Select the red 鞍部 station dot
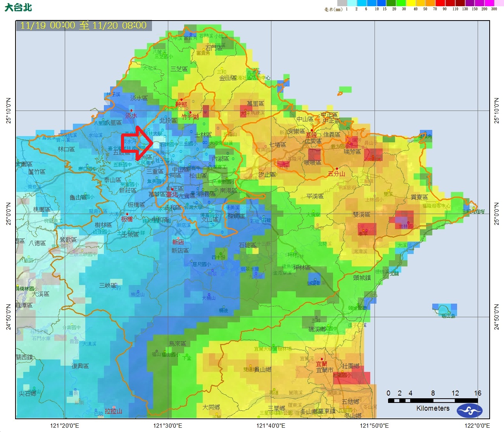 [x=181, y=100]
